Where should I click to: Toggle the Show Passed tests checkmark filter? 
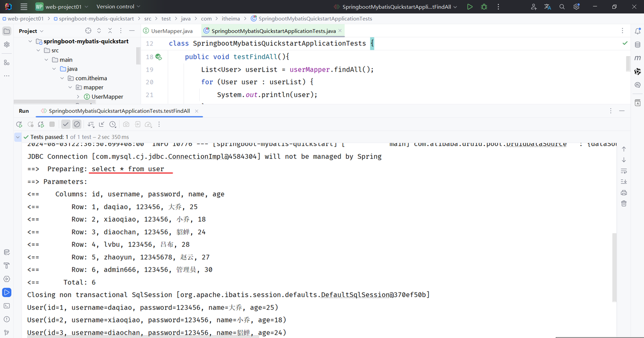click(x=66, y=124)
